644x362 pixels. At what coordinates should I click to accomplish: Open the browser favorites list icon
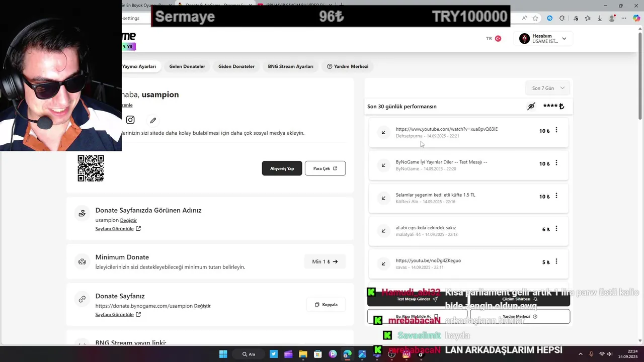click(588, 18)
